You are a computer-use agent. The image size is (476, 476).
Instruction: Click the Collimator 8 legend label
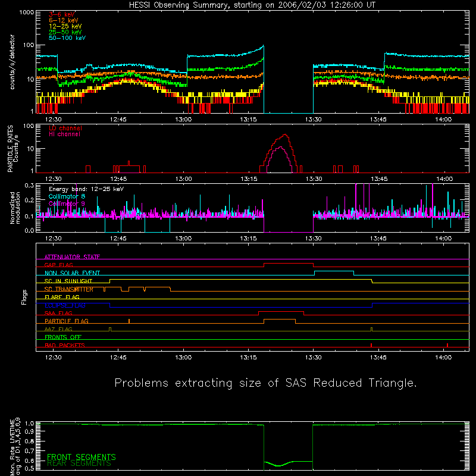[67, 196]
